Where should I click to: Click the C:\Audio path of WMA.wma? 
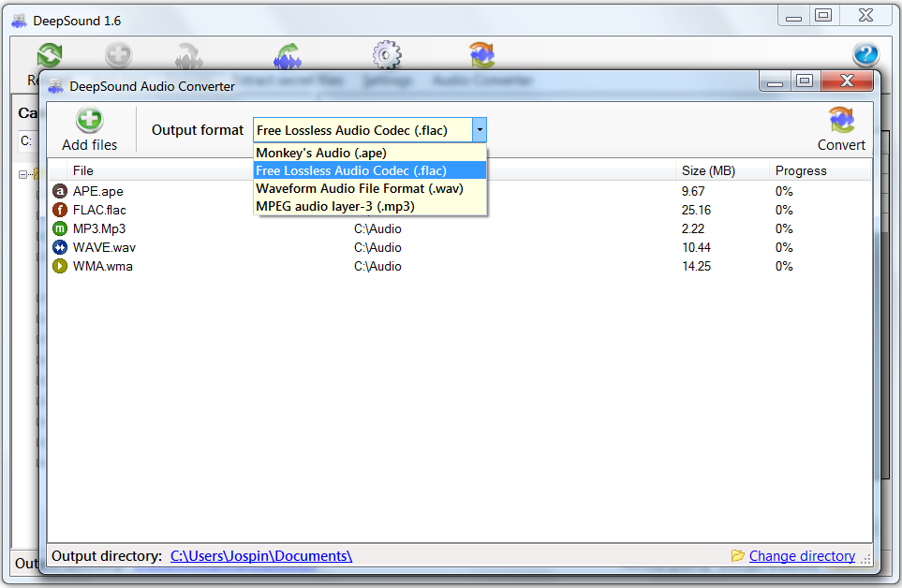coord(377,266)
